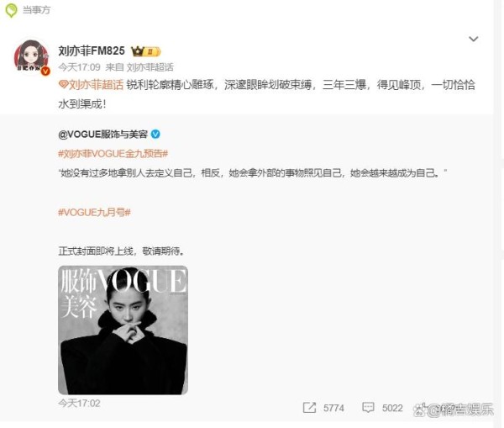Screen dimensions: 504x428
Task: Click the comment bubble icon
Action: (x=368, y=408)
